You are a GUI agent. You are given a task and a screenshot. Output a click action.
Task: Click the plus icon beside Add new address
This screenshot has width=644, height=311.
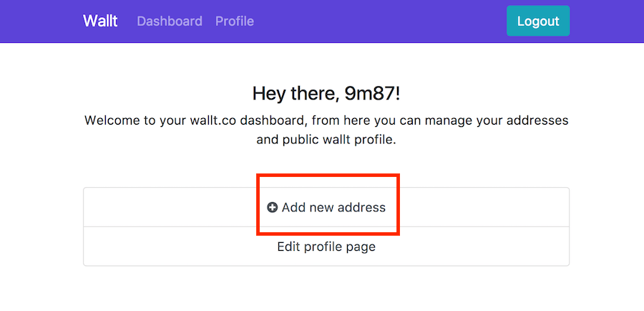[273, 208]
